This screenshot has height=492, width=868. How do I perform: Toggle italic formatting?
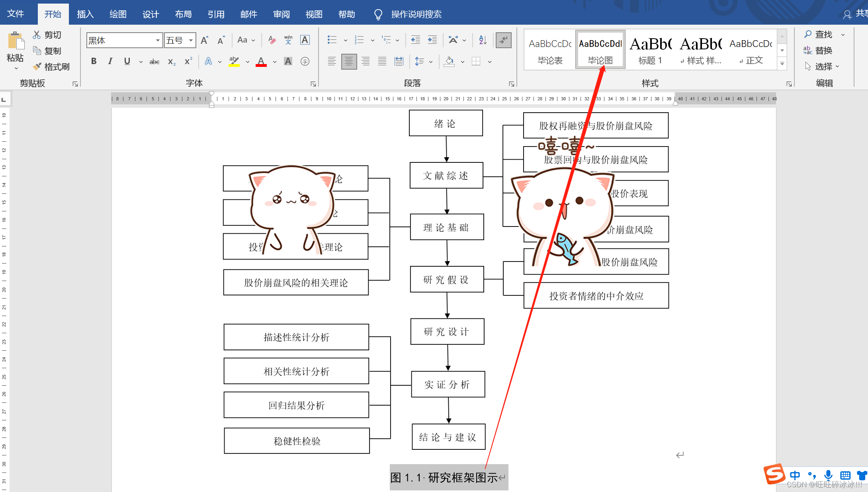[110, 61]
